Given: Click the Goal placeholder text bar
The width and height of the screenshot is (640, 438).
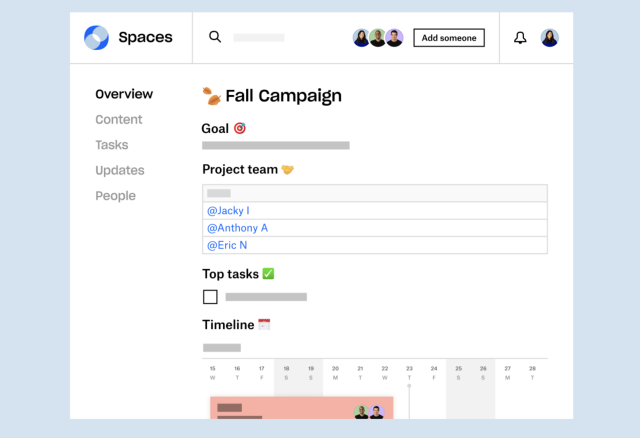Looking at the screenshot, I should pos(276,145).
